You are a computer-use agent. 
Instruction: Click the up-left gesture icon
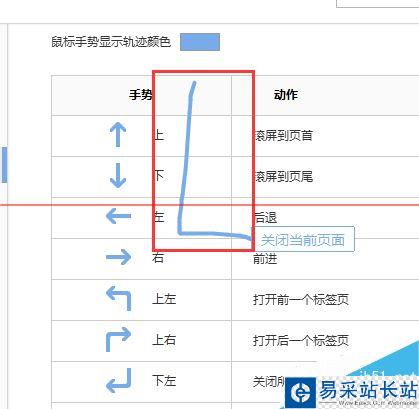coord(118,298)
